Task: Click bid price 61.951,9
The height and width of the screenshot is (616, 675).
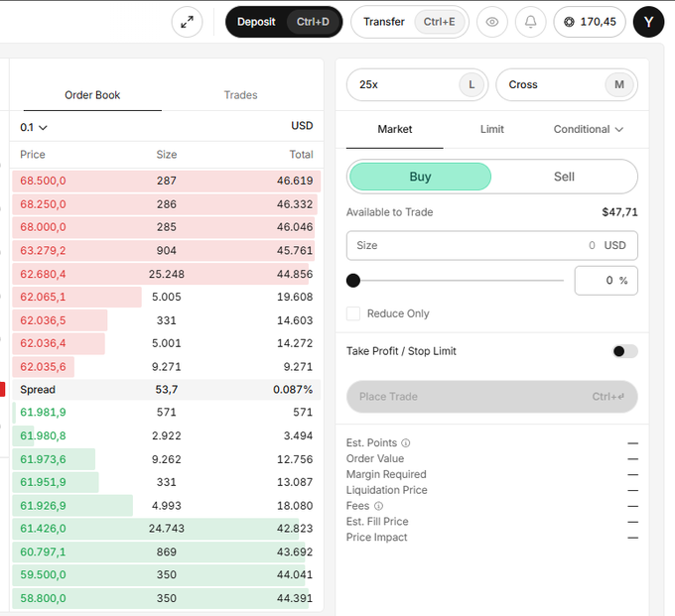Action: tap(43, 482)
